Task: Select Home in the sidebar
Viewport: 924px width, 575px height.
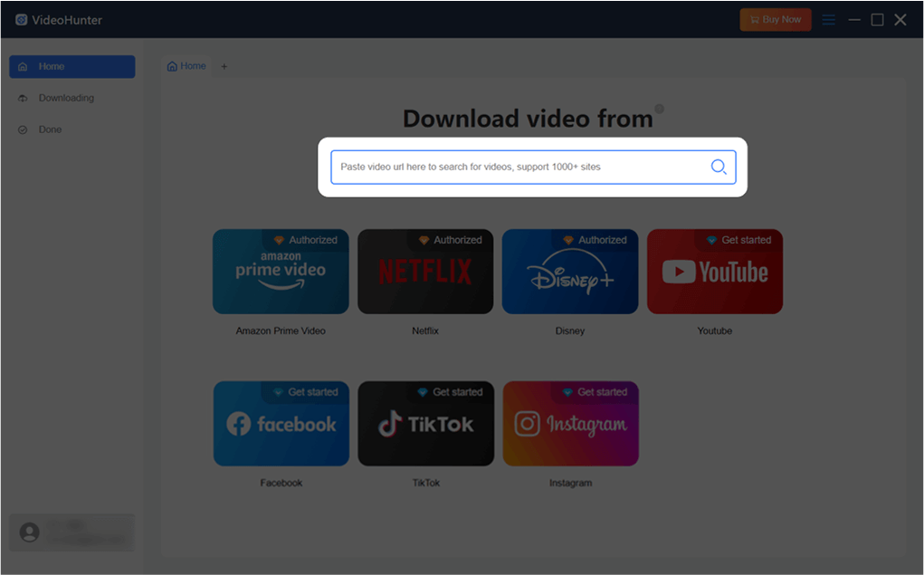Action: pyautogui.click(x=71, y=67)
